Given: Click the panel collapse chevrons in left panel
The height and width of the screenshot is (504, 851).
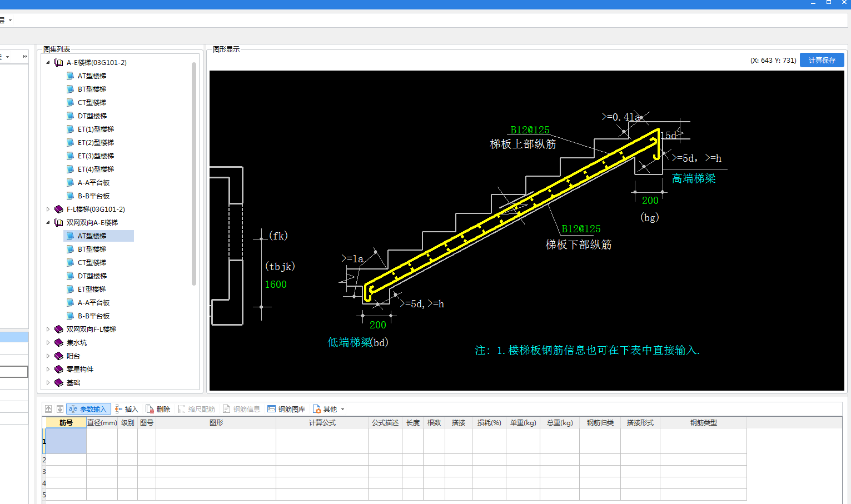Looking at the screenshot, I should click(25, 57).
